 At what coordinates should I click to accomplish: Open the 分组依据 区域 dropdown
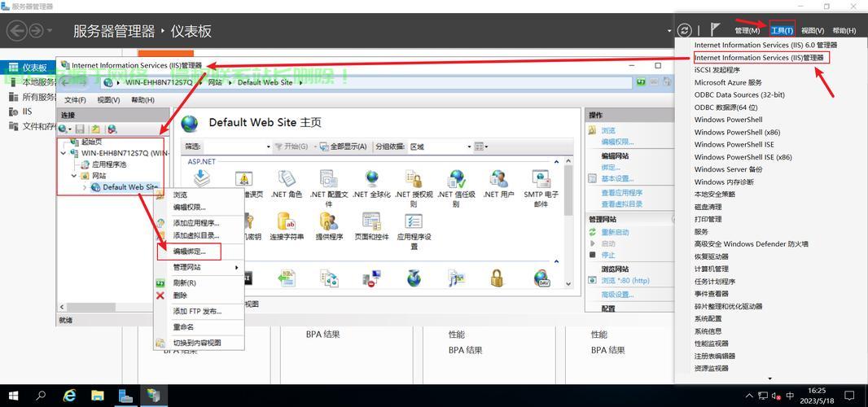[x=440, y=147]
